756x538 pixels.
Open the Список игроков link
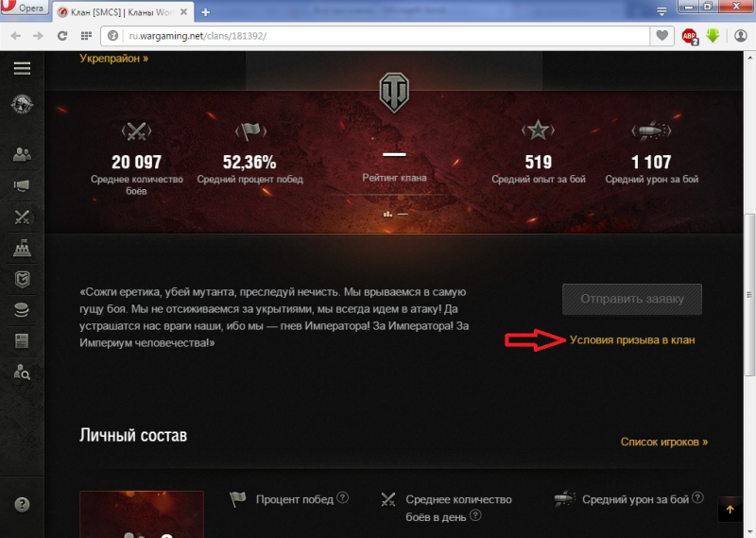[x=663, y=442]
